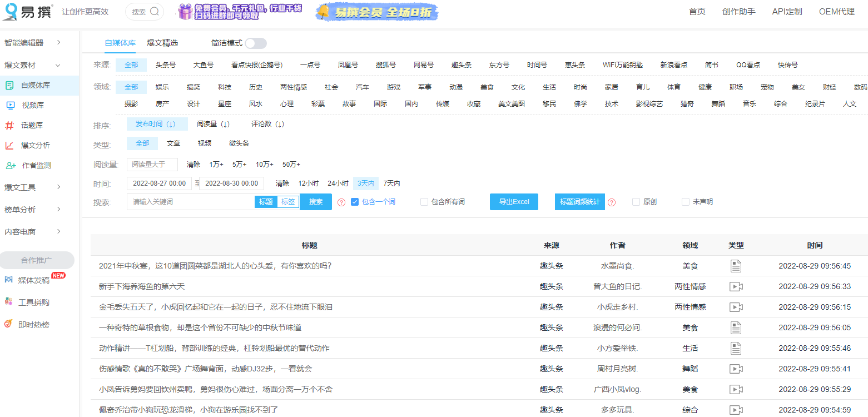Open 创作助手 in top navigation
This screenshot has height=417, width=868.
(x=738, y=12)
